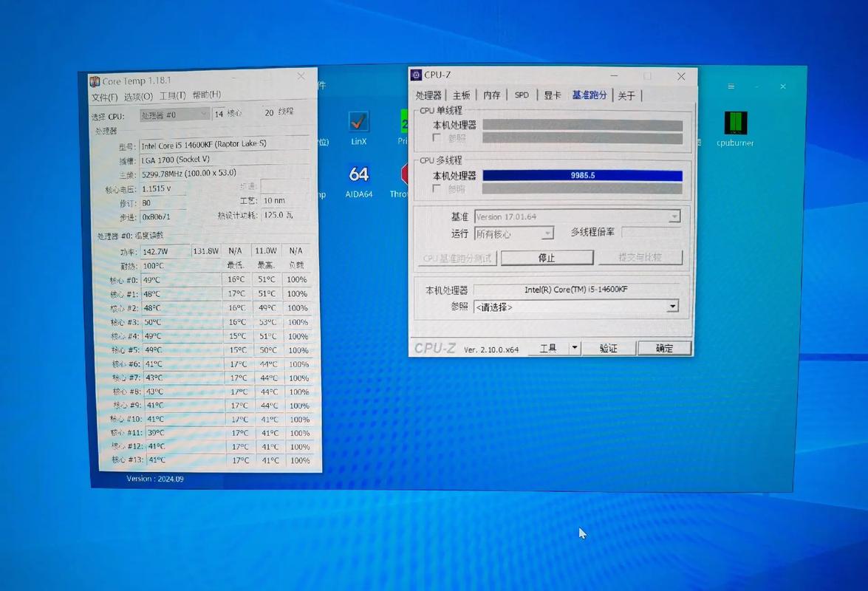Click the 多线程倍率 field

(650, 233)
